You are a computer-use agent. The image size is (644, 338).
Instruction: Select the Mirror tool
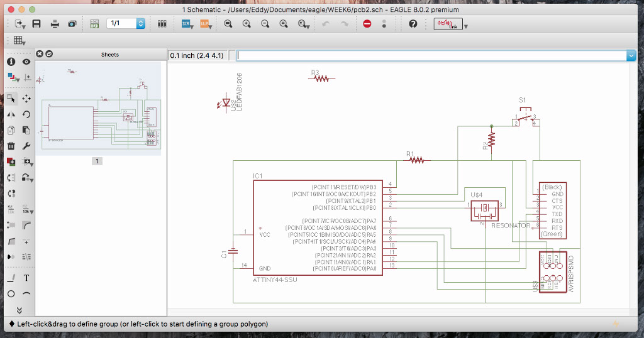[11, 114]
